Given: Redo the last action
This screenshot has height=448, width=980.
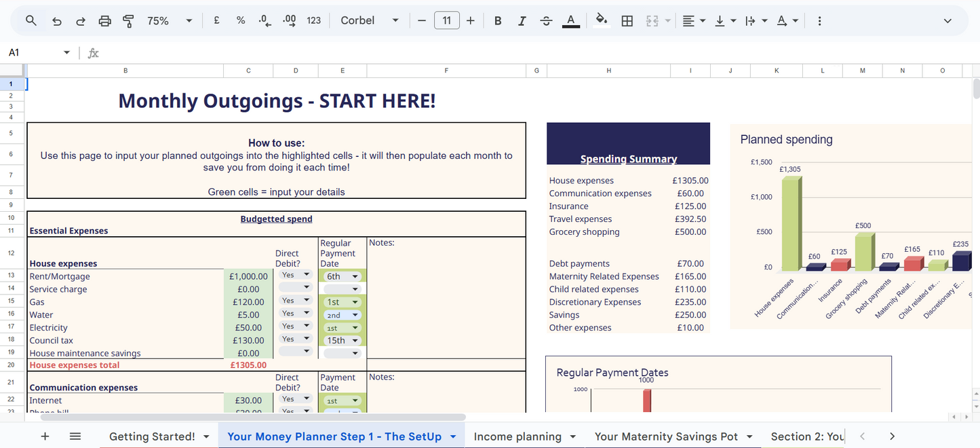Looking at the screenshot, I should coord(80,21).
